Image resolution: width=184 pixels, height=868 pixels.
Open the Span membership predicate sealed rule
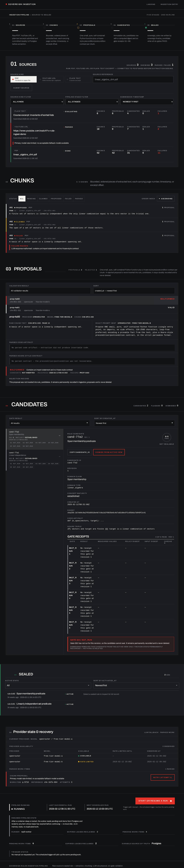coord(41,695)
